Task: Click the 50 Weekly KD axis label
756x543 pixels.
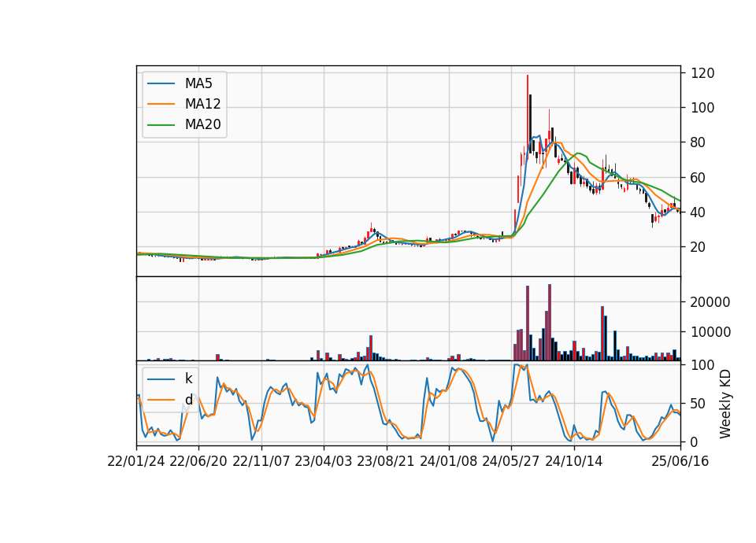Action: tap(699, 404)
